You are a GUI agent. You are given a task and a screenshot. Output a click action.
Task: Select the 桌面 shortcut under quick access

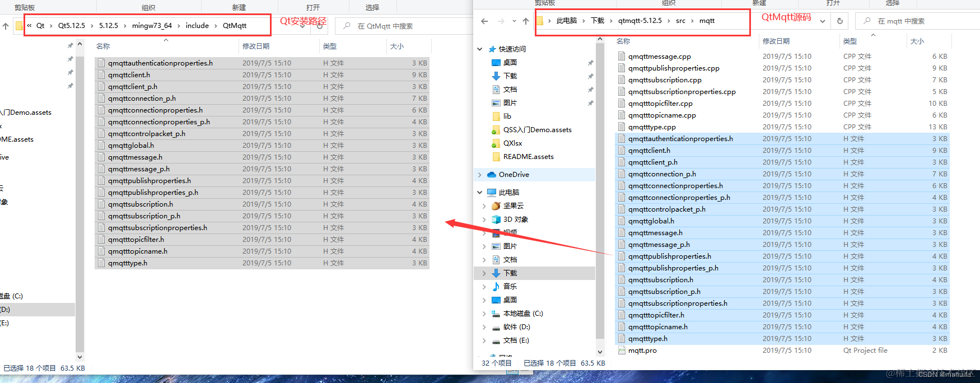click(510, 63)
